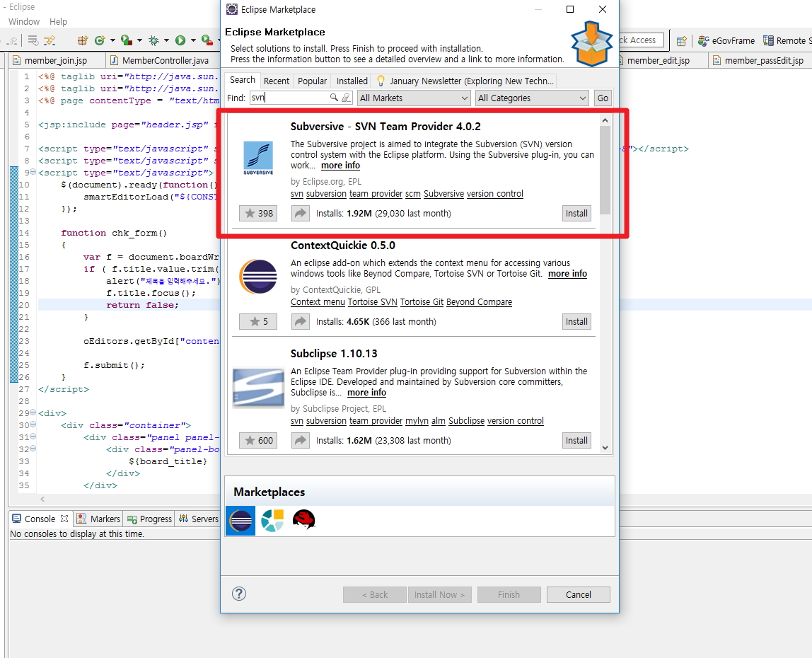Image resolution: width=812 pixels, height=658 pixels.
Task: Click the Subversive plugin logo thumbnail
Action: [x=258, y=158]
